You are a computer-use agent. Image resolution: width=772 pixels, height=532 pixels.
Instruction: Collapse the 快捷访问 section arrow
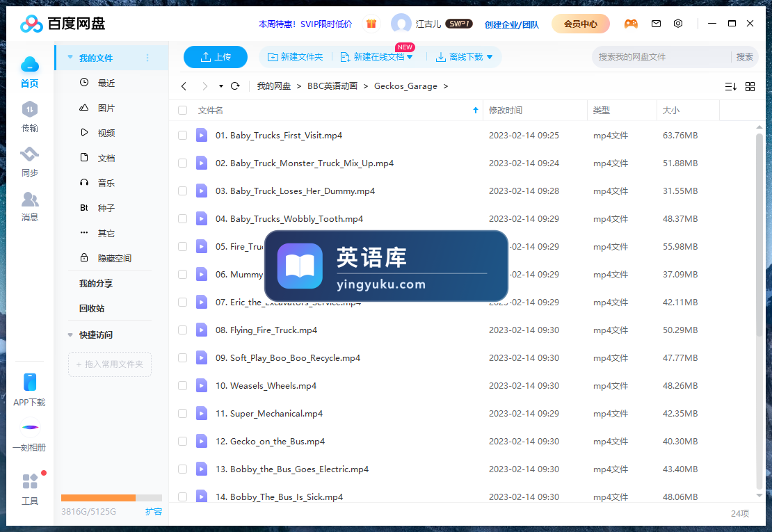coord(70,335)
